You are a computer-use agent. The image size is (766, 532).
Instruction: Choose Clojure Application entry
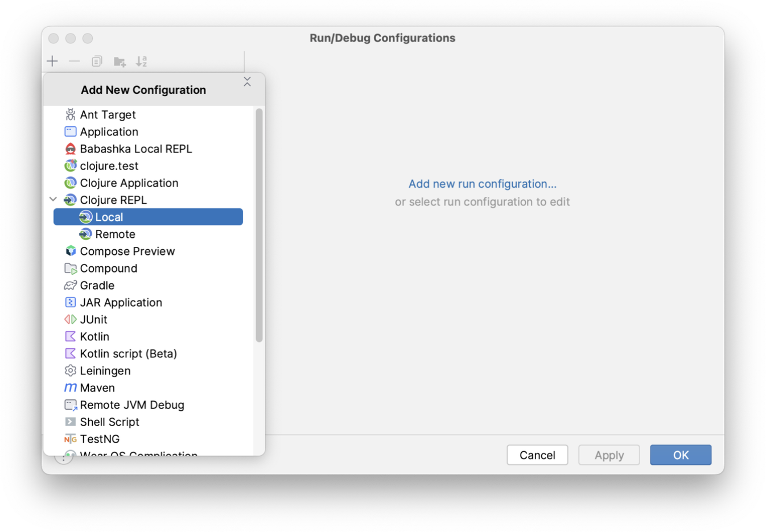[129, 183]
